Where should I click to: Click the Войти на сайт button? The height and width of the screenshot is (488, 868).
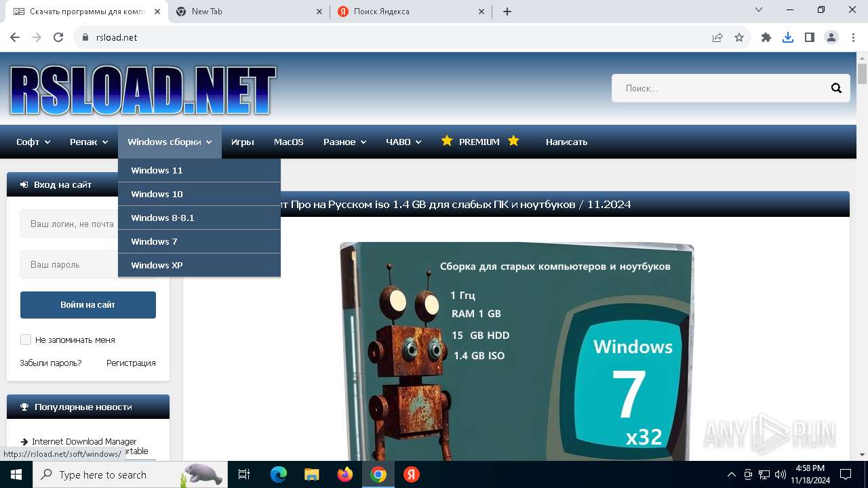click(x=88, y=305)
